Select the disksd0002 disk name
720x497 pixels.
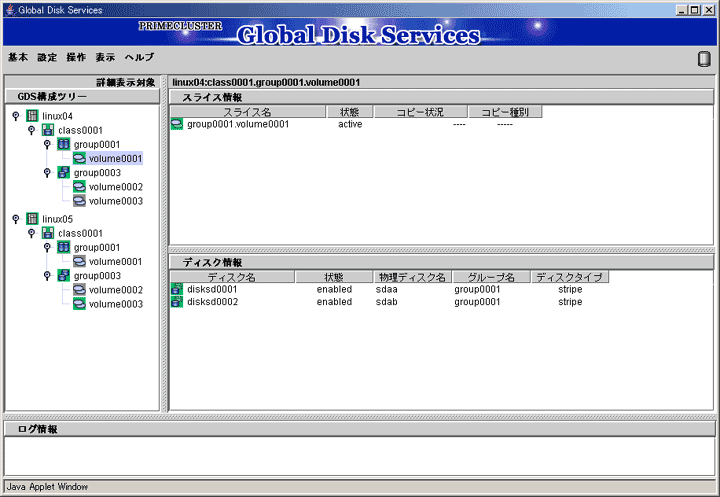[212, 302]
